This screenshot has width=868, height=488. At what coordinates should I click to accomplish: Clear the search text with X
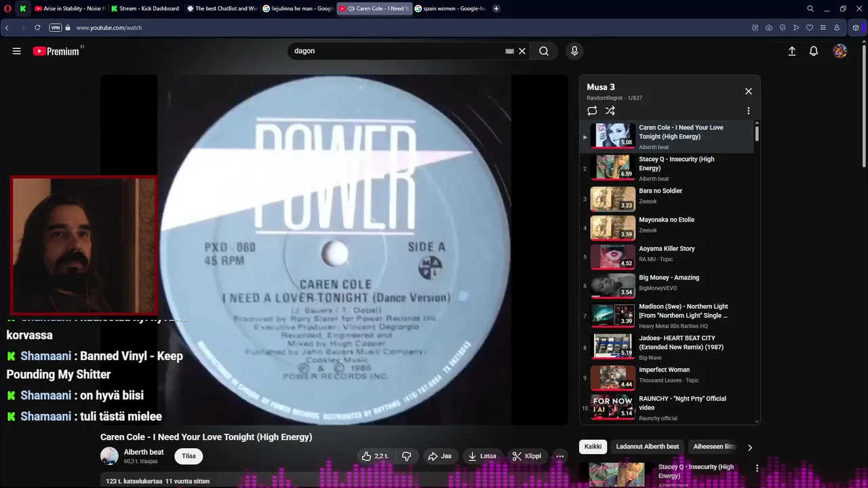pos(522,51)
